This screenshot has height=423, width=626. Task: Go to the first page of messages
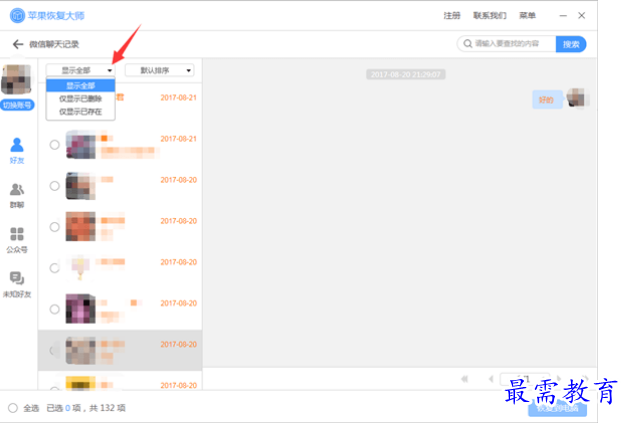(464, 379)
